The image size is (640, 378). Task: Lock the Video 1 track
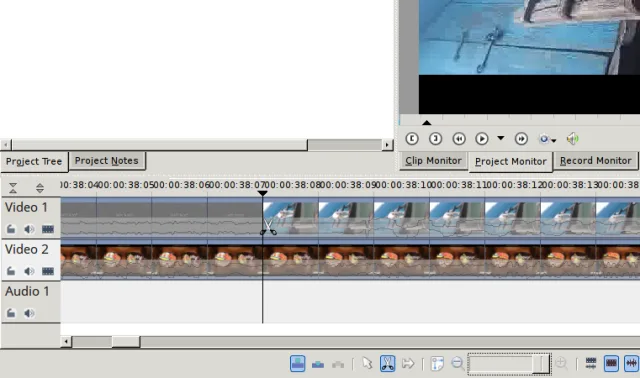click(x=11, y=229)
